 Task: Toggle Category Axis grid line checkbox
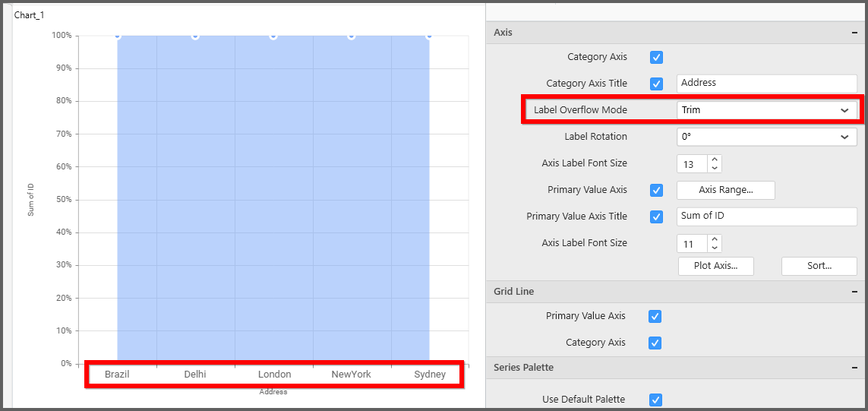pos(655,343)
